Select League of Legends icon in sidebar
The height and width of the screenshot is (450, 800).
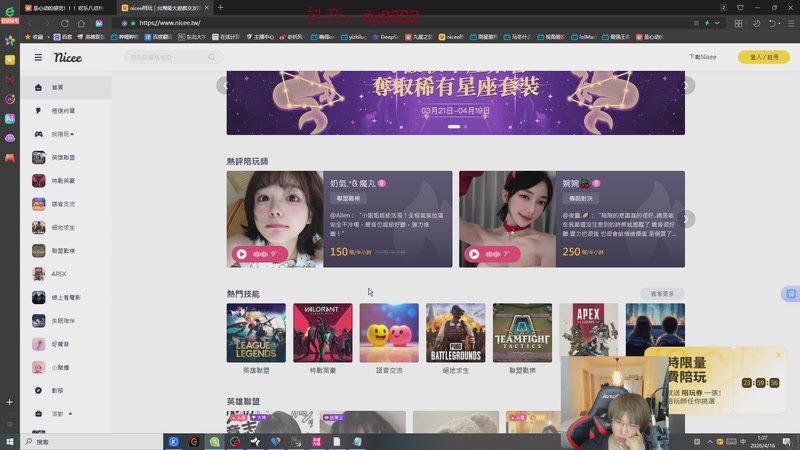[x=39, y=157]
